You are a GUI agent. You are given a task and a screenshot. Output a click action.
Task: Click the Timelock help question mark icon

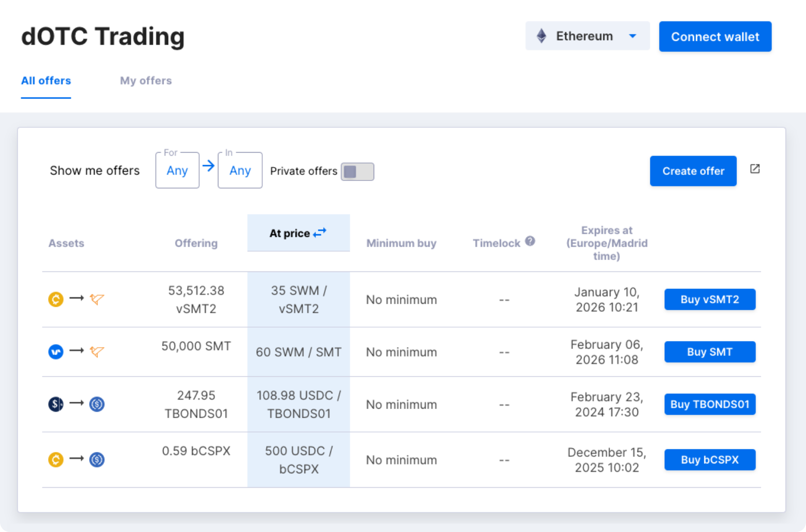click(530, 241)
